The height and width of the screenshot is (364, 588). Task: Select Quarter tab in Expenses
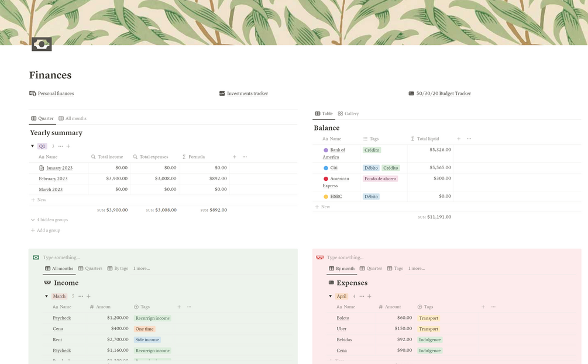[x=371, y=268]
